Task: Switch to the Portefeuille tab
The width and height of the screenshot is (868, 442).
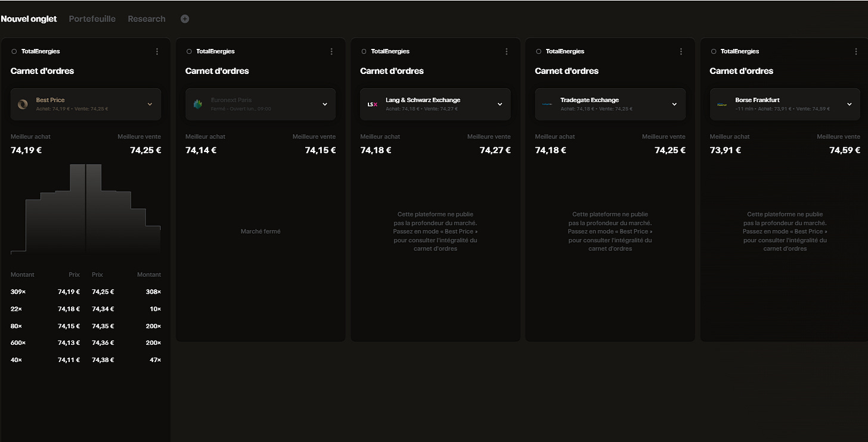Action: 92,19
